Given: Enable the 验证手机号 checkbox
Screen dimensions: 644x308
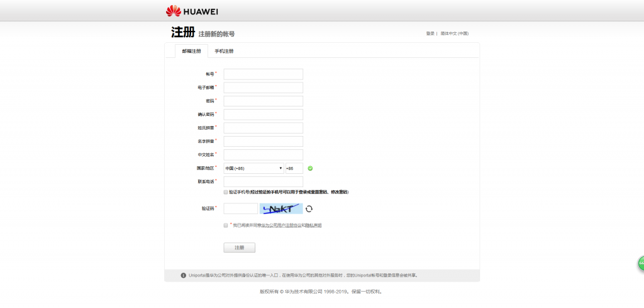Looking at the screenshot, I should click(x=226, y=191).
